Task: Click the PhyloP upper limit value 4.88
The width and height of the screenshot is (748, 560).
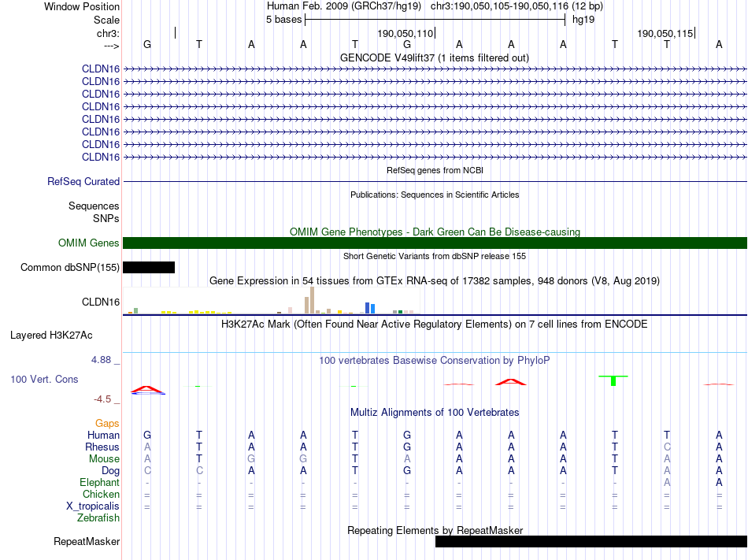Action: (101, 360)
